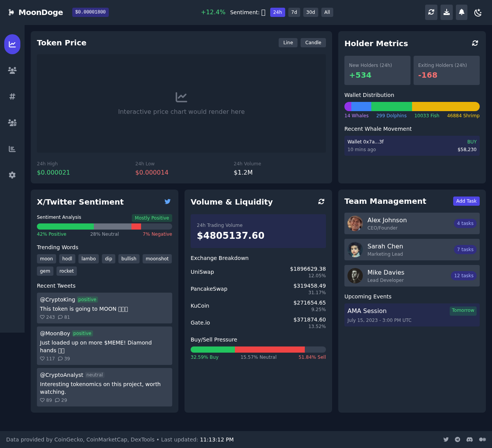492x448 pixels.
Task: Click the header refresh icon
Action: coord(431,12)
